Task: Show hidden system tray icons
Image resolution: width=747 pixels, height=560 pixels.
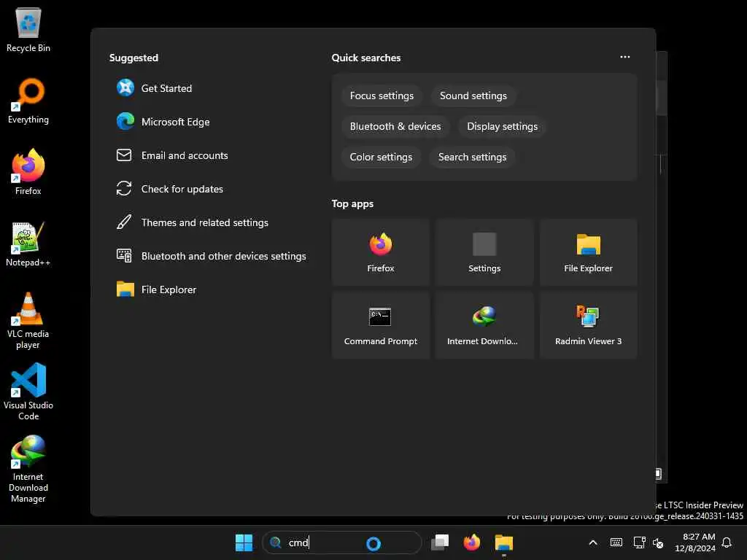Action: pos(593,542)
